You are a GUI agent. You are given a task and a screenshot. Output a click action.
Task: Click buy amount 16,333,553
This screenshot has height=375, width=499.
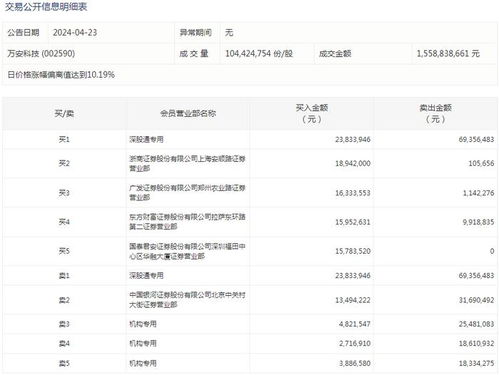pyautogui.click(x=353, y=193)
